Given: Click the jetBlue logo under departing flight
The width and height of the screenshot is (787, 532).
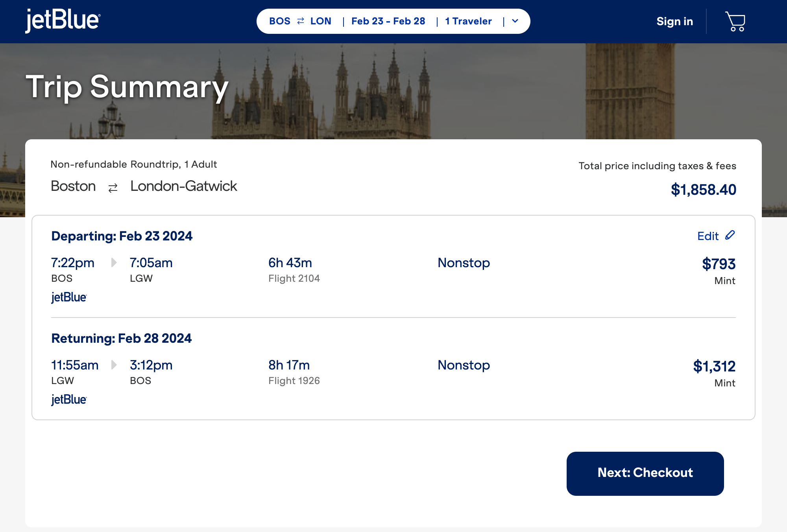Looking at the screenshot, I should point(69,297).
